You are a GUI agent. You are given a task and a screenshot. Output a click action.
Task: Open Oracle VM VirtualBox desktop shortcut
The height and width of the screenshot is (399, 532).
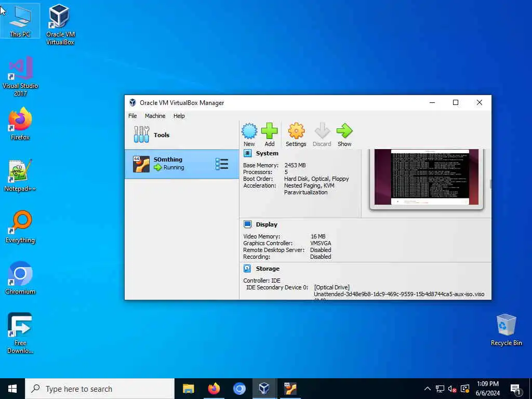point(60,24)
